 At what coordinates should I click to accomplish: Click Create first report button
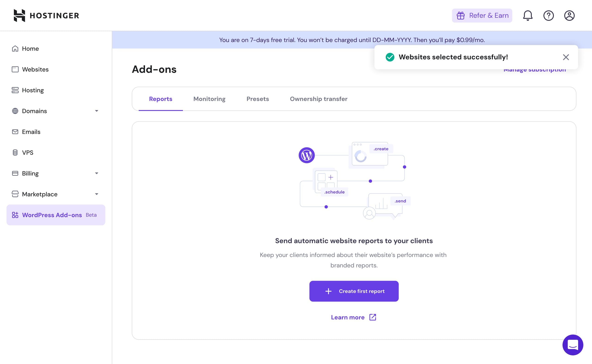(354, 291)
